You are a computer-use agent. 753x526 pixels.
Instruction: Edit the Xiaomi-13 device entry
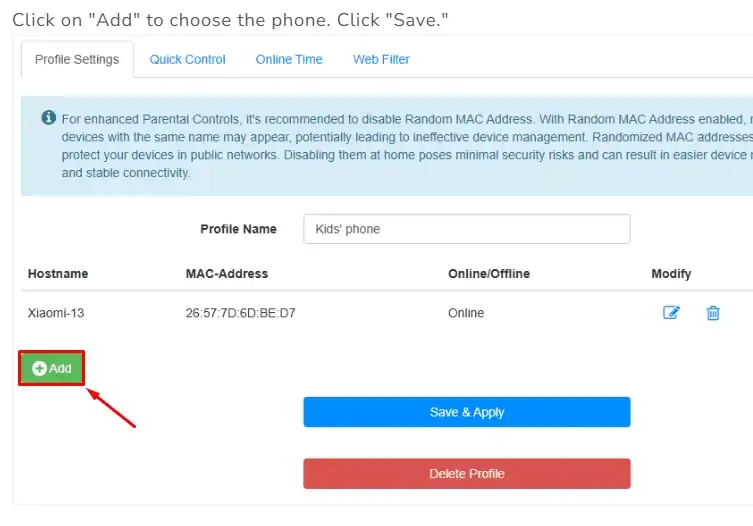click(671, 313)
